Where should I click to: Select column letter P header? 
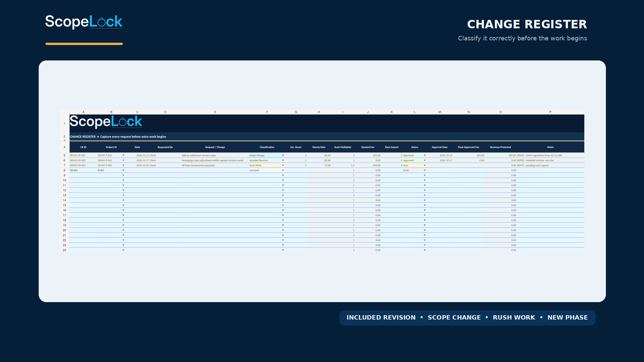pyautogui.click(x=550, y=112)
